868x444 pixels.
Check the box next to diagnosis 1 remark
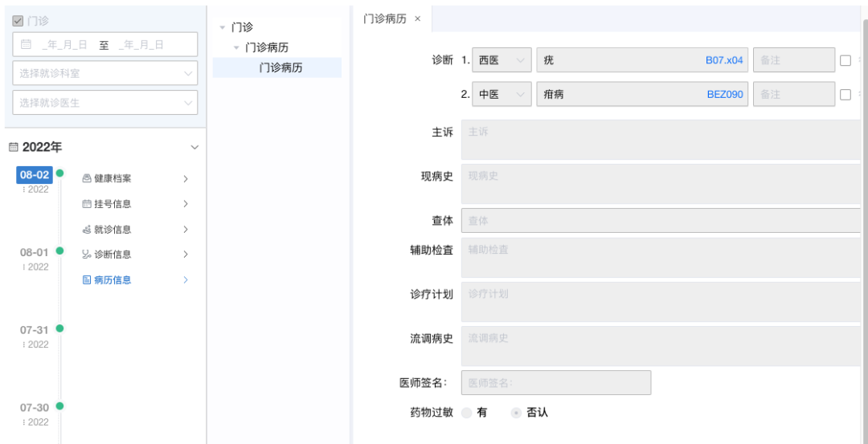(845, 60)
